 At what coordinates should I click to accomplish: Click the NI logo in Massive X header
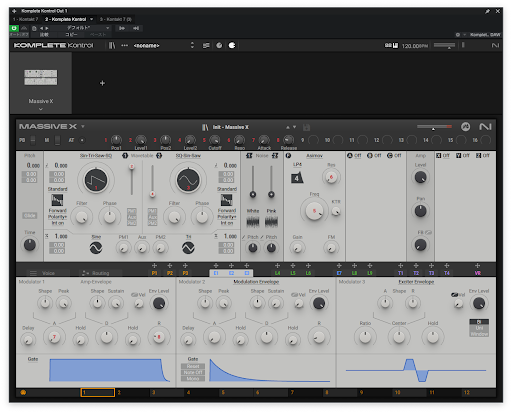[x=485, y=127]
